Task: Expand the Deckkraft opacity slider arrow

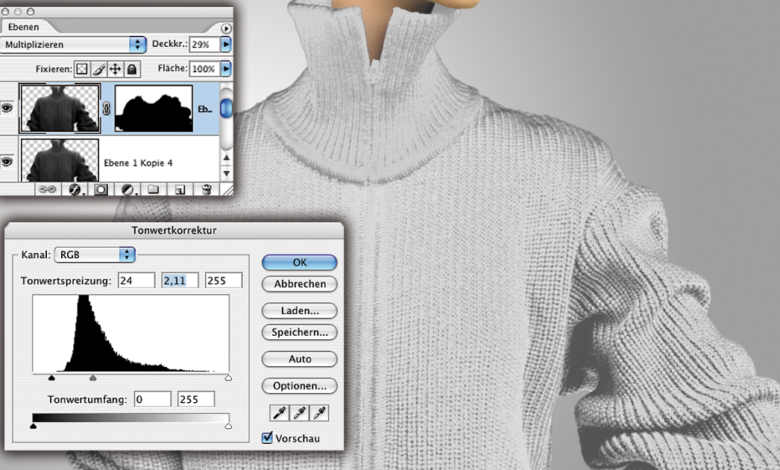Action: coord(226,45)
